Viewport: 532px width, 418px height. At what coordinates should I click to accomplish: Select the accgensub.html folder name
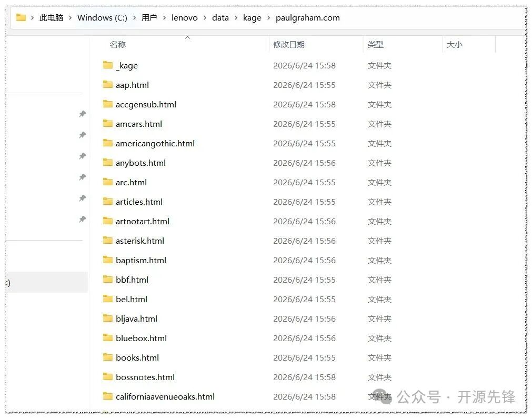pos(146,105)
